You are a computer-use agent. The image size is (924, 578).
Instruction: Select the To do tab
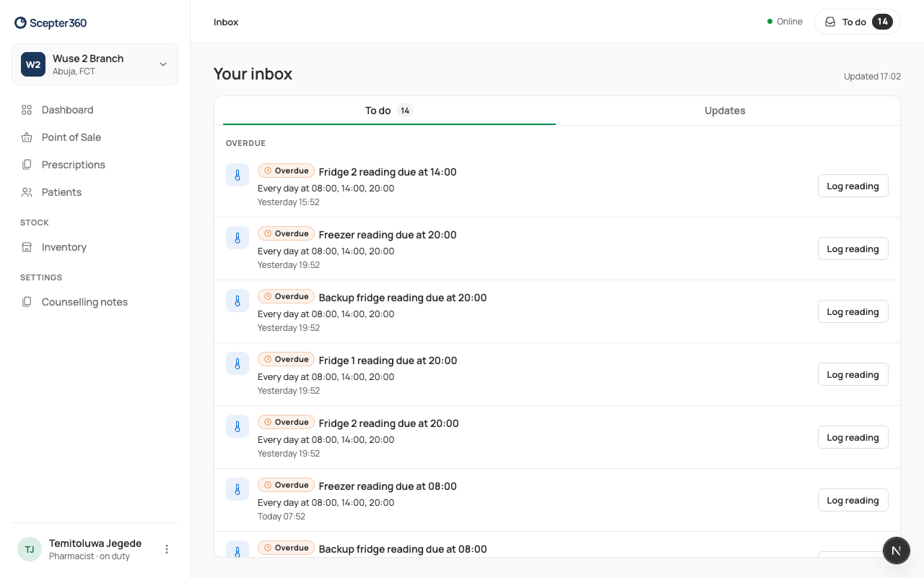(x=389, y=111)
